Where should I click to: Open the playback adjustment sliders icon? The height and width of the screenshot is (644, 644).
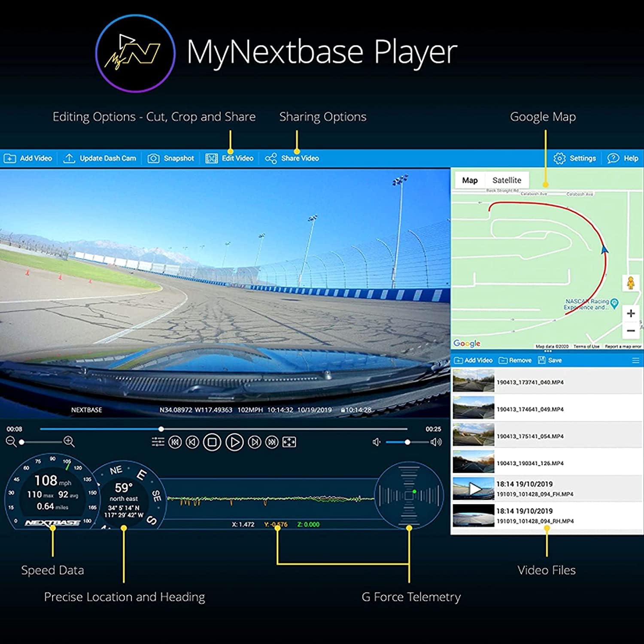[x=158, y=442]
